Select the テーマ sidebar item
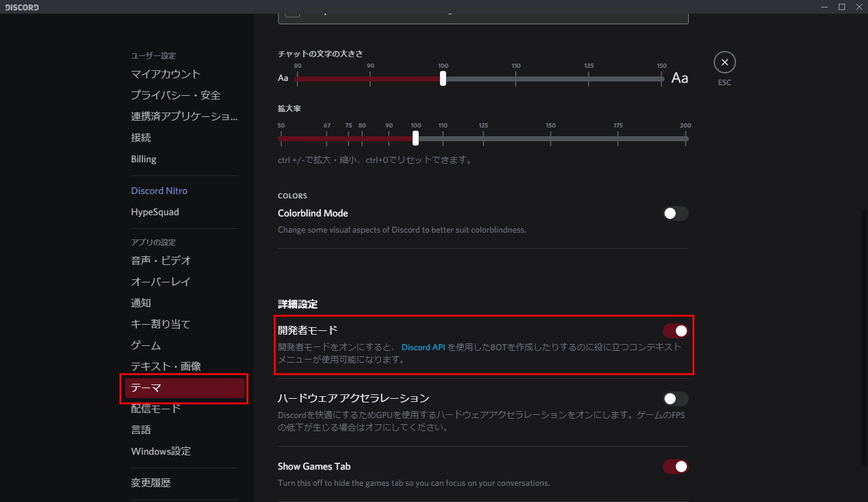The image size is (868, 502). point(184,388)
